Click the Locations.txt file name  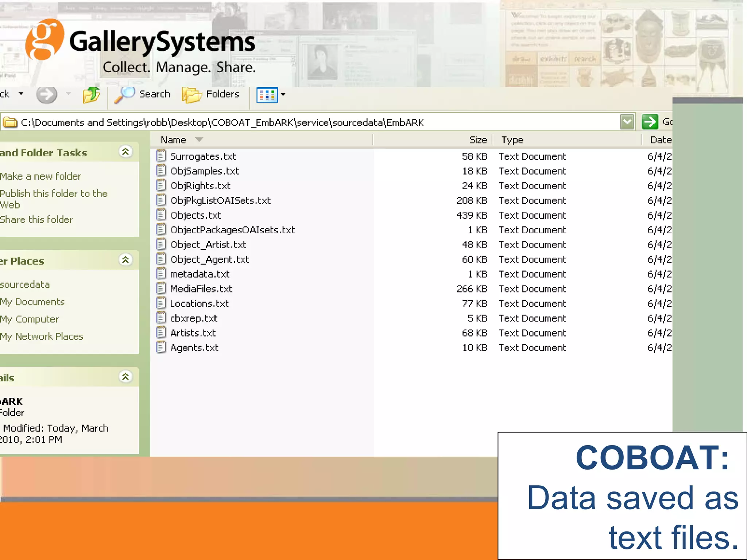tap(200, 304)
